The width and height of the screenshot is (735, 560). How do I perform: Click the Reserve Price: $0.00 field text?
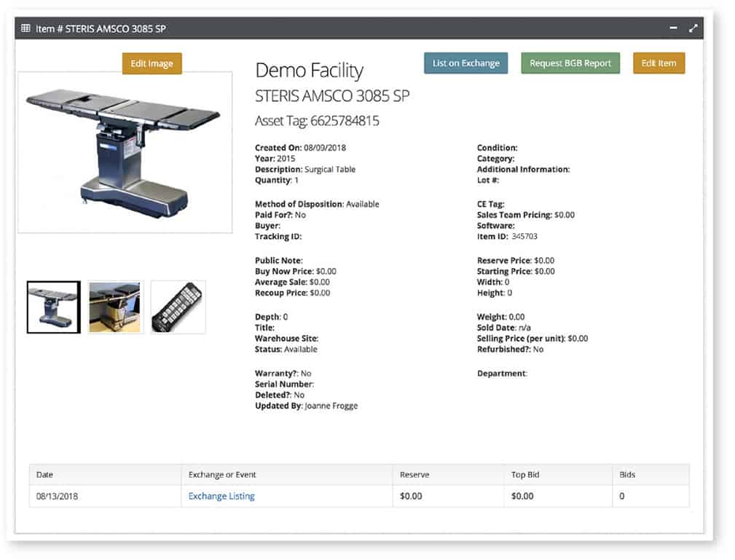[516, 261]
